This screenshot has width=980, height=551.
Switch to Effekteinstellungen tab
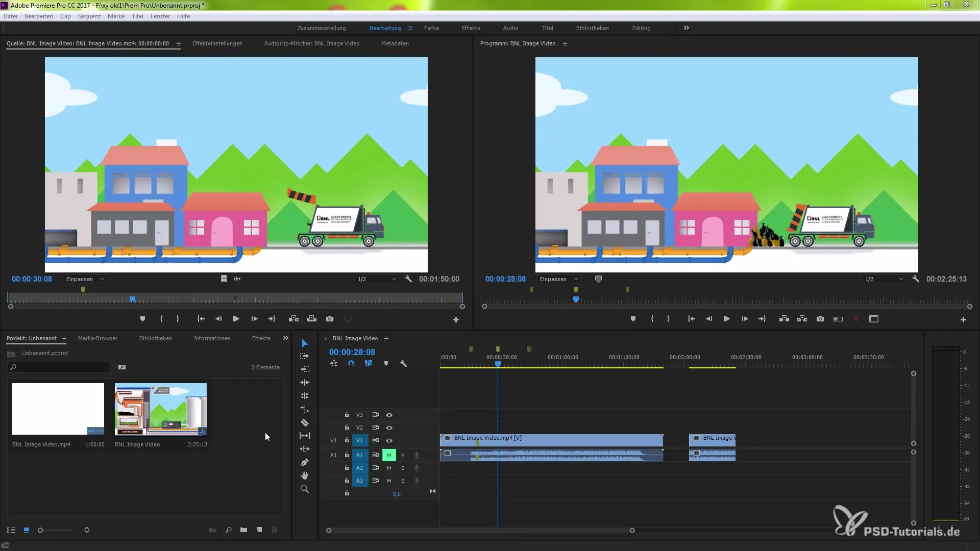coord(217,43)
